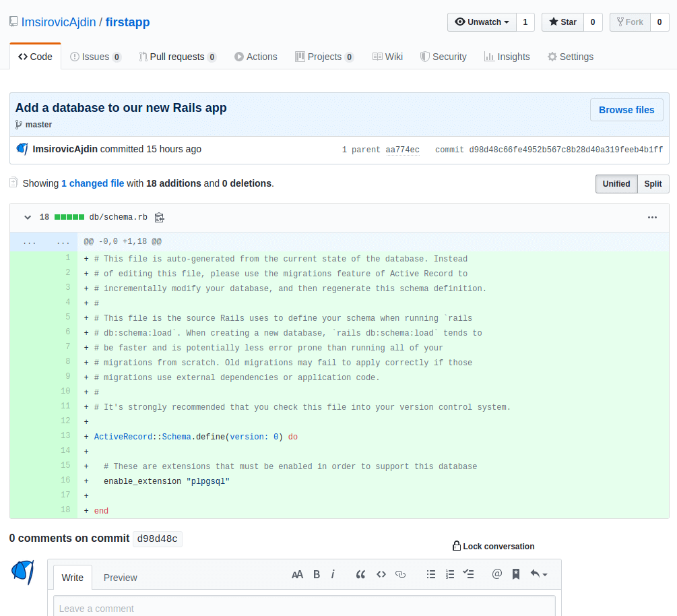The image size is (677, 616).
Task: Click the master branch link
Action: pos(38,125)
